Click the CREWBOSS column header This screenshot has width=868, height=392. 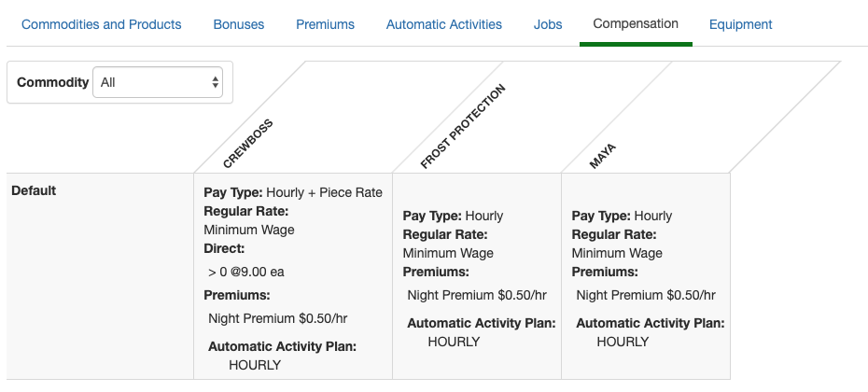coord(247,143)
